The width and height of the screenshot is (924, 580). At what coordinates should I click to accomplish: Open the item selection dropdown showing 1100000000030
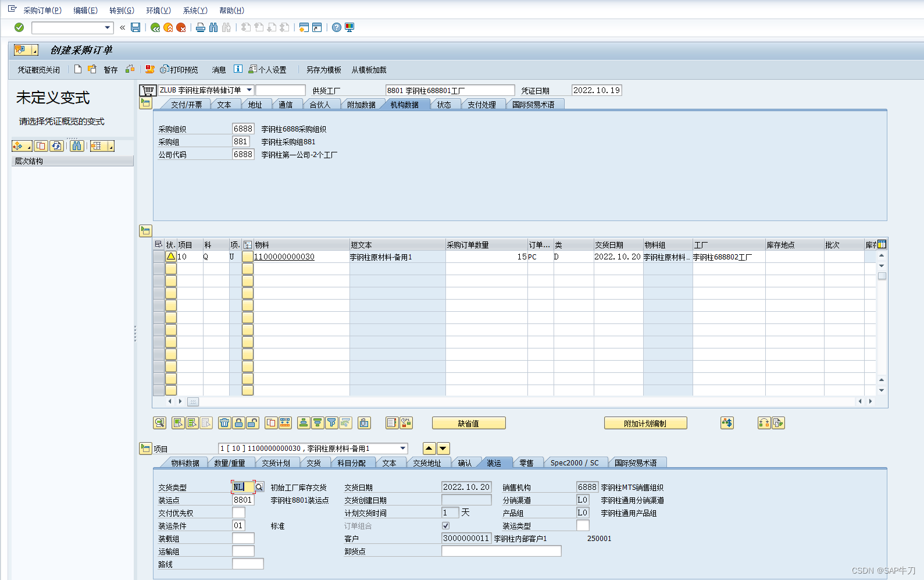pyautogui.click(x=403, y=449)
